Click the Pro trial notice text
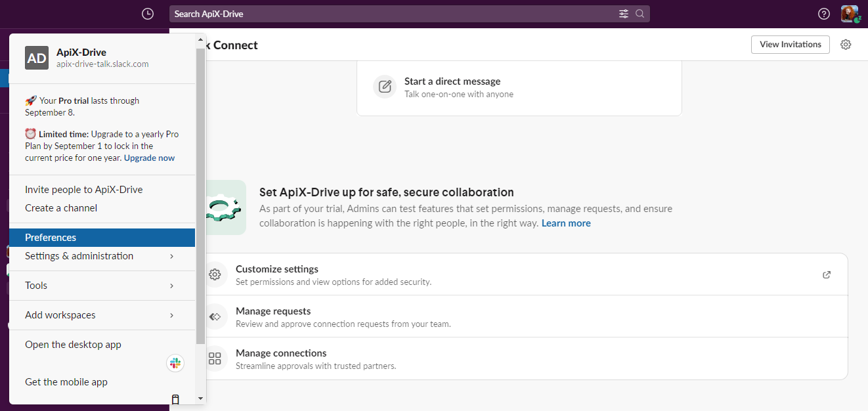 pos(82,106)
